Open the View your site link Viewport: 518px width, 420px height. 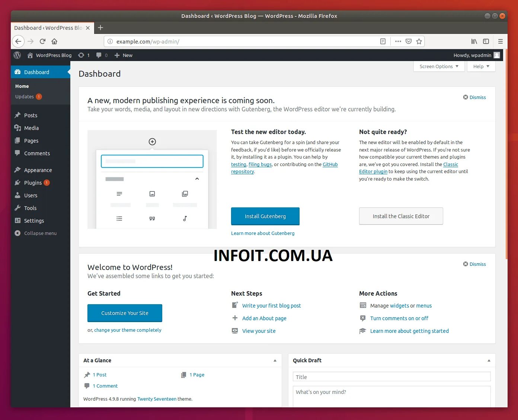[259, 331]
